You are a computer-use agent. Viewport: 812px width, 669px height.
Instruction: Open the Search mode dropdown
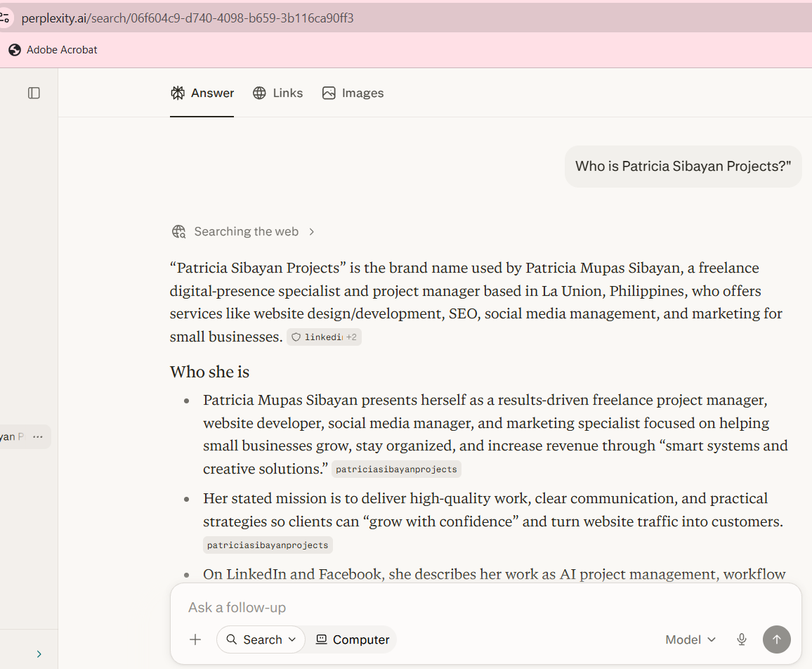tap(261, 640)
